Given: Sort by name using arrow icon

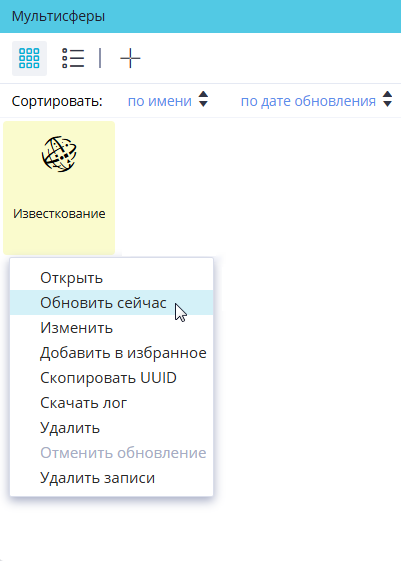Looking at the screenshot, I should click(204, 99).
